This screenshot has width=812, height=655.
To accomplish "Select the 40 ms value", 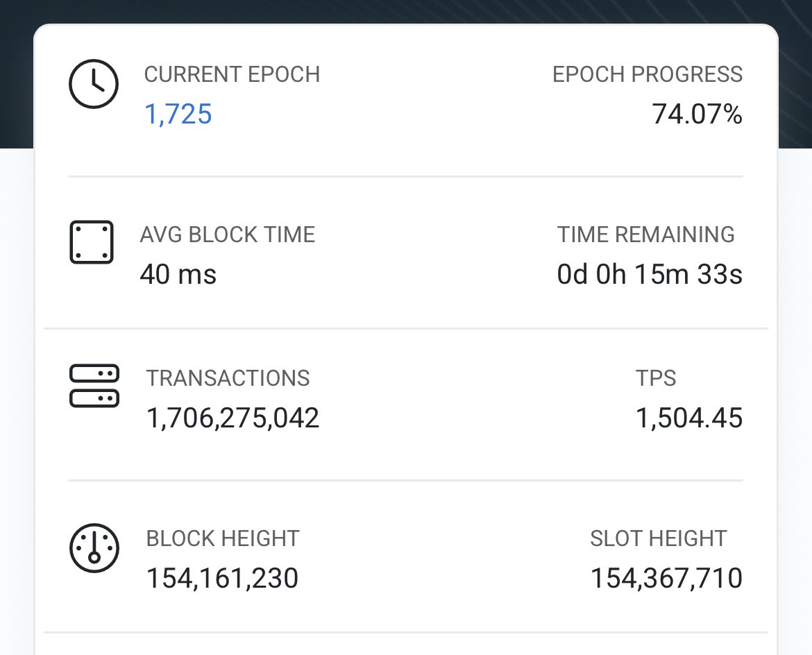I will [x=178, y=275].
